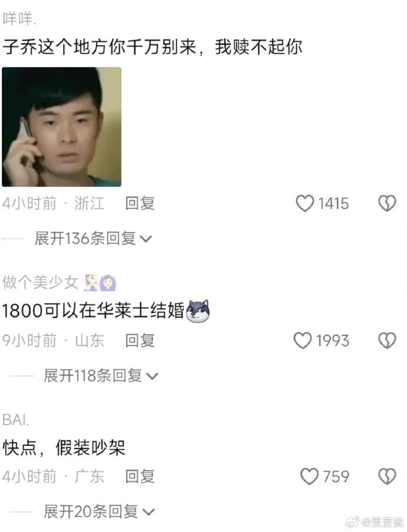Reply to the 广东 comment

140,476
